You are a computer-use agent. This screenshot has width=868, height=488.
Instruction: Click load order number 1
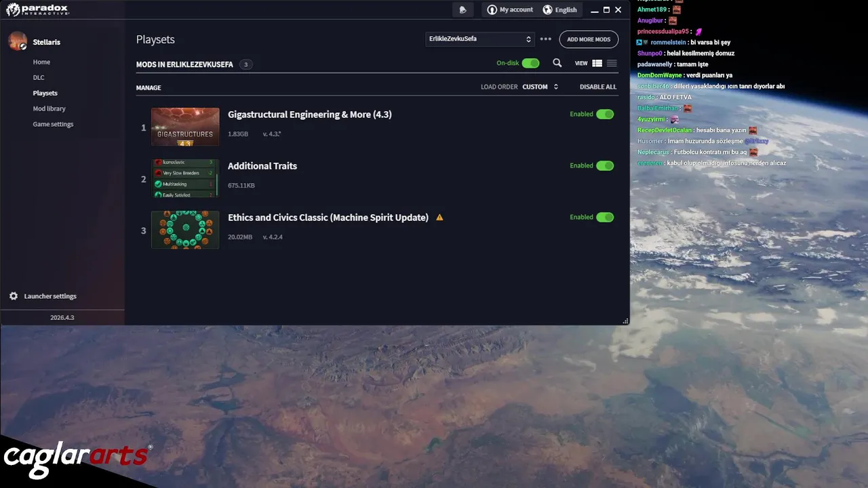click(143, 127)
